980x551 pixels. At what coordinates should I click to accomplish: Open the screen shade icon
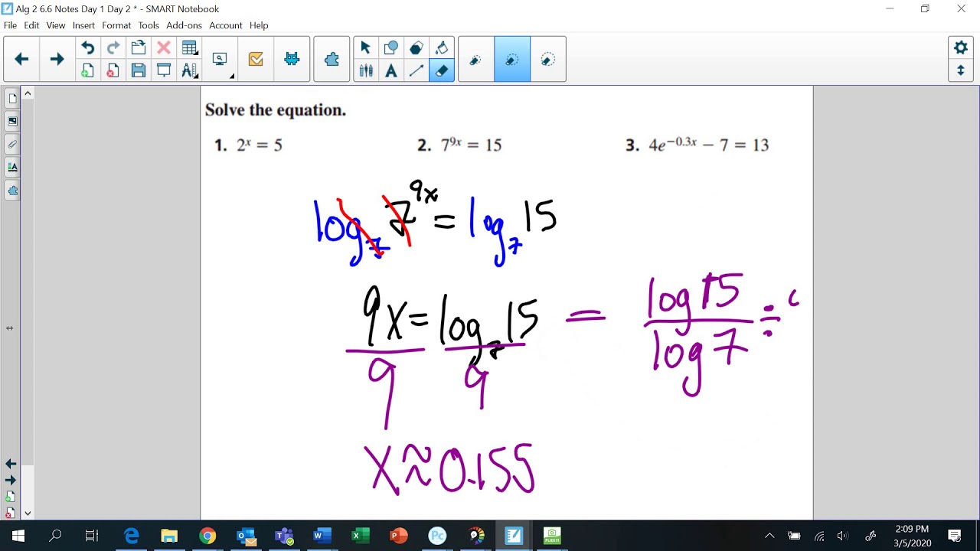[163, 70]
